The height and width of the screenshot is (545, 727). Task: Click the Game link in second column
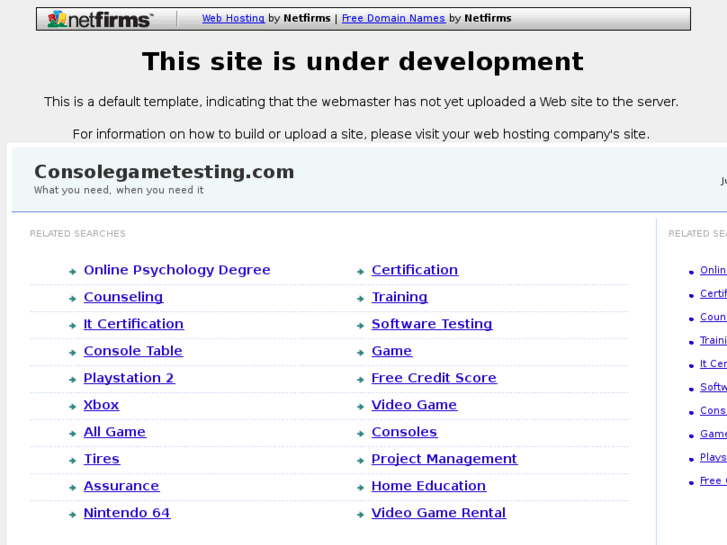(392, 351)
